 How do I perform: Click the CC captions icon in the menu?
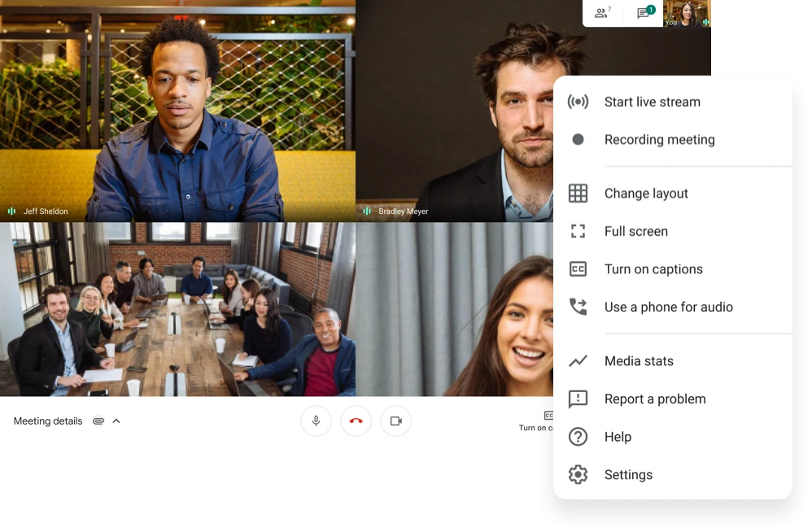[x=578, y=269]
